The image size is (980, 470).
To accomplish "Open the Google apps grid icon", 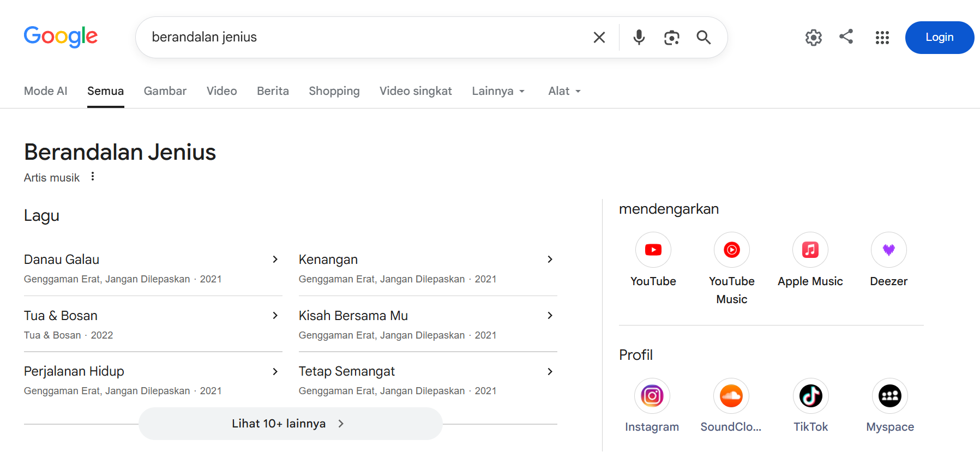I will 882,37.
